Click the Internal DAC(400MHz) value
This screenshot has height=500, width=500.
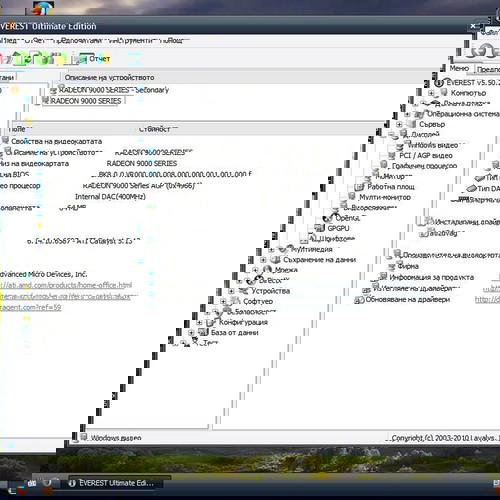110,197
